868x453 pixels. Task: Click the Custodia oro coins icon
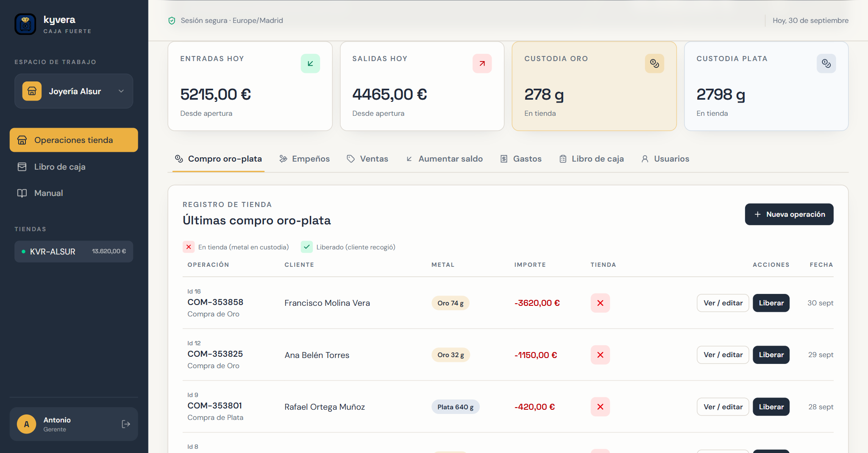pos(654,64)
